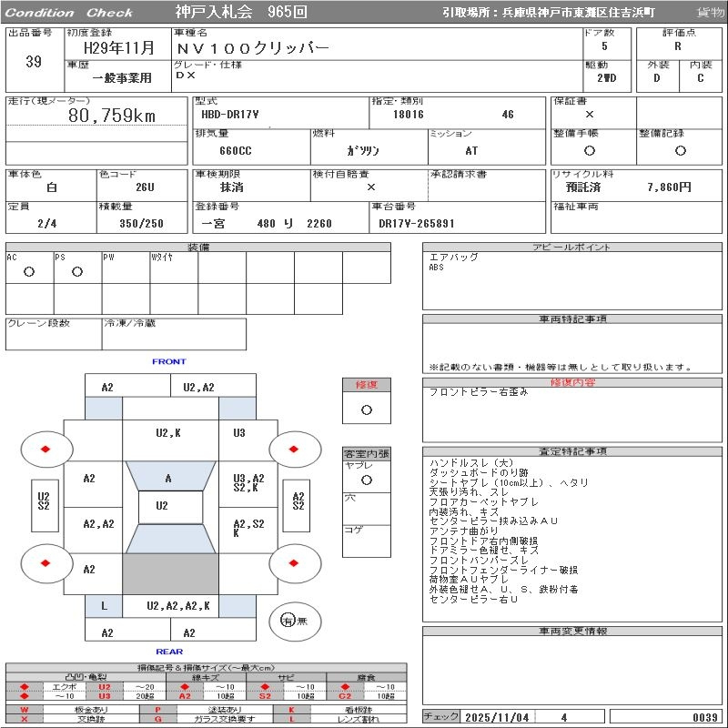This screenshot has height=728, width=728.
Task: Toggle the ヤブレ interior tear circle
Action: (x=367, y=479)
